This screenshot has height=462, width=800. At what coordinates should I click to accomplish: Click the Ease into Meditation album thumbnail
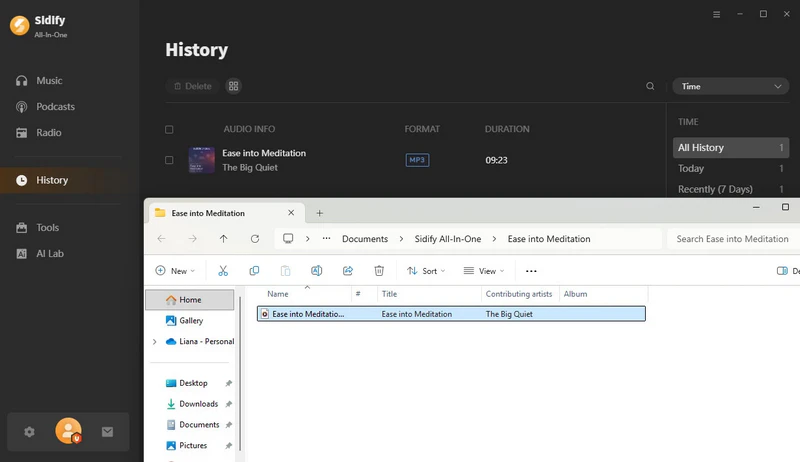click(202, 160)
